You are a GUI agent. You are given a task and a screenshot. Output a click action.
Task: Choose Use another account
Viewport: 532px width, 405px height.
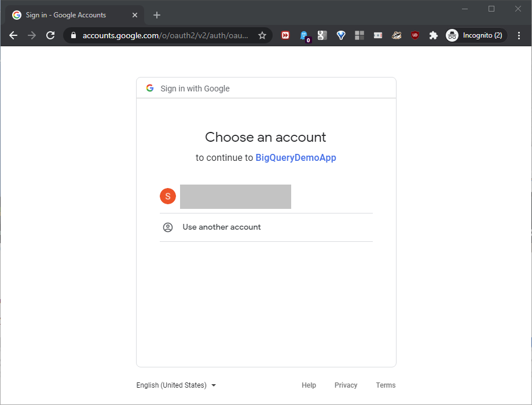[222, 227]
